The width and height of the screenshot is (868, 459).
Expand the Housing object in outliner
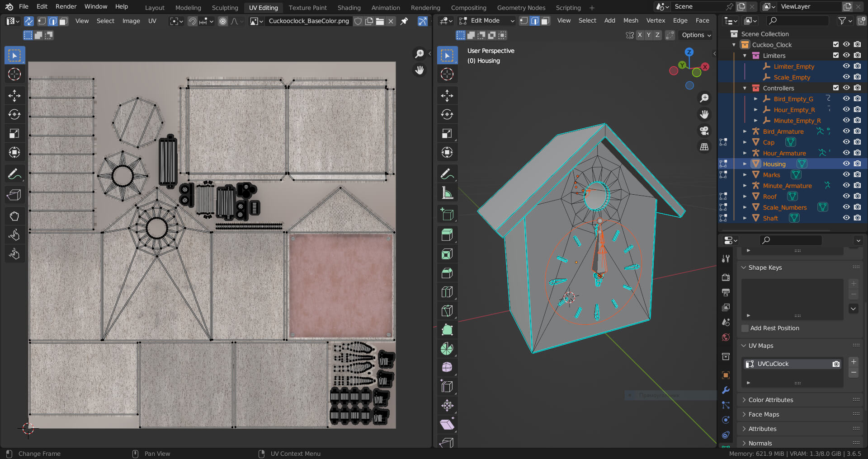pos(745,164)
